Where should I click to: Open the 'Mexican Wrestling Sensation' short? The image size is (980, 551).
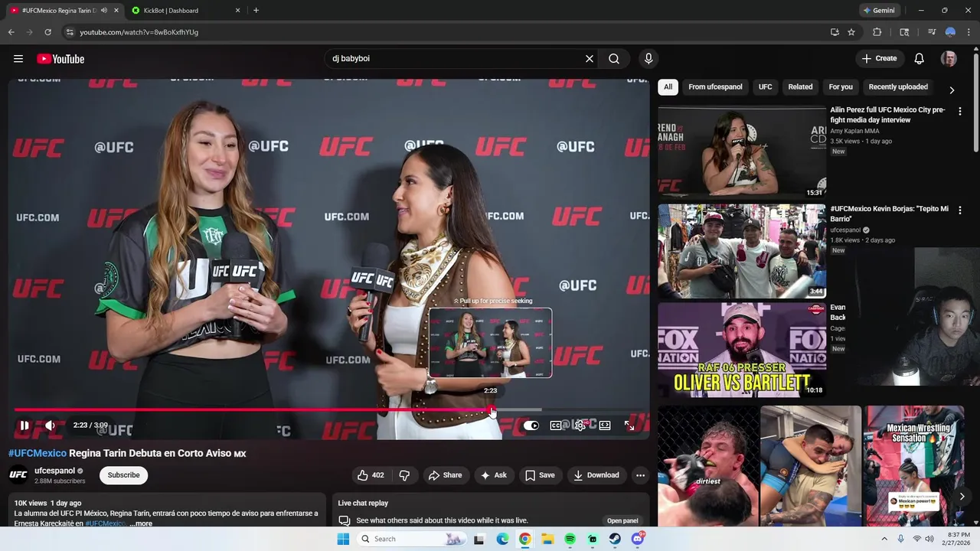pyautogui.click(x=914, y=466)
